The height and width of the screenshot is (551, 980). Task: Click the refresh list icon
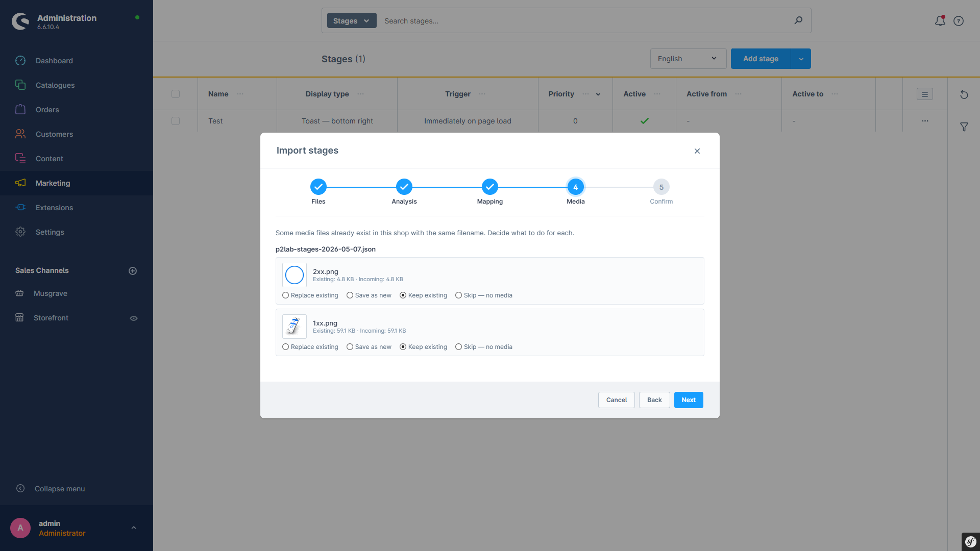pyautogui.click(x=964, y=94)
